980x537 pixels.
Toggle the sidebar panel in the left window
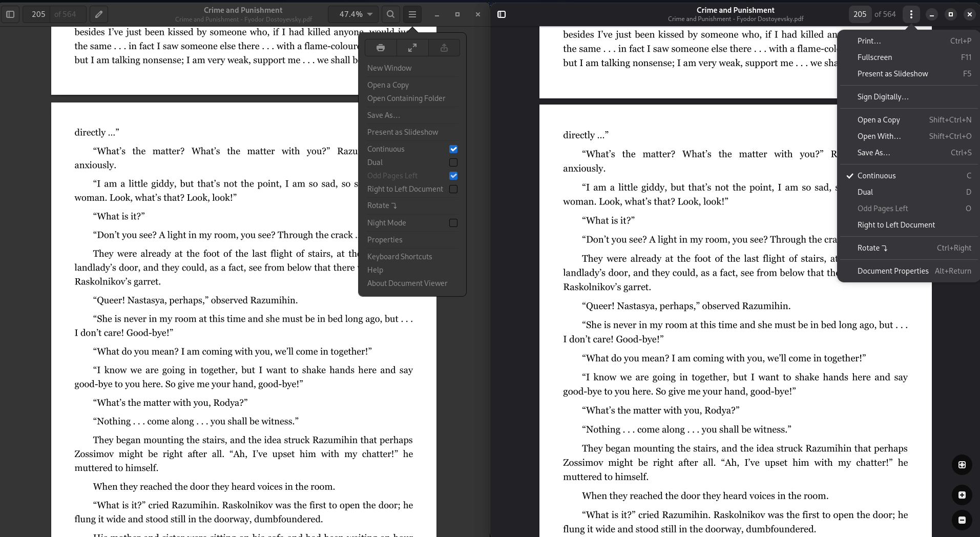(x=9, y=14)
